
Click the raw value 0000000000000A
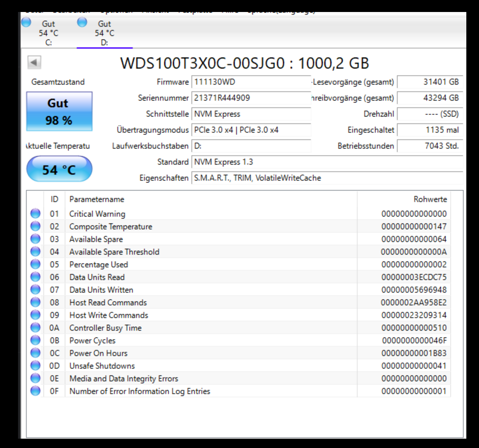(x=414, y=252)
